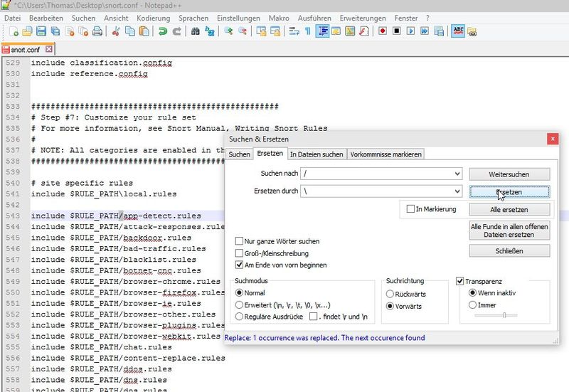Open the Datei menu

(x=12, y=18)
